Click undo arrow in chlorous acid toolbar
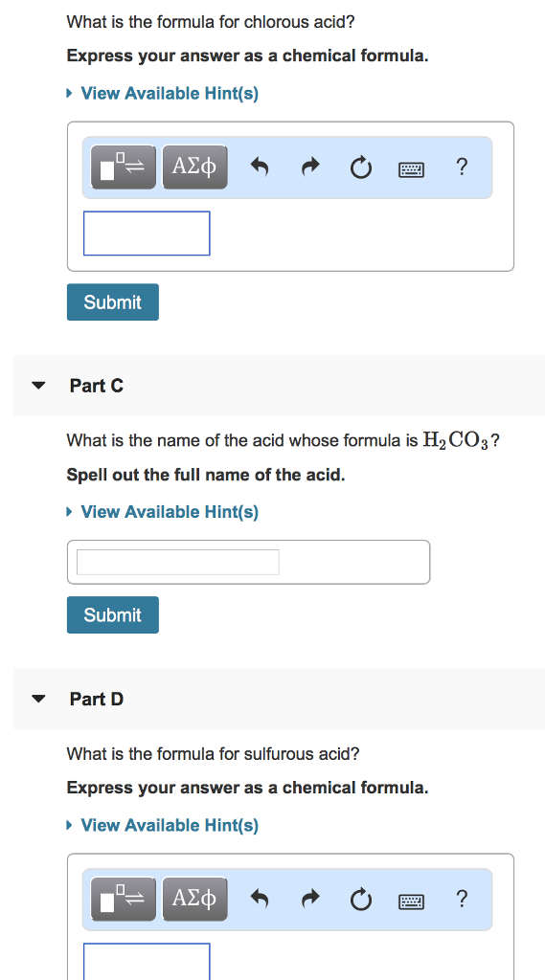This screenshot has width=545, height=980. (x=260, y=167)
